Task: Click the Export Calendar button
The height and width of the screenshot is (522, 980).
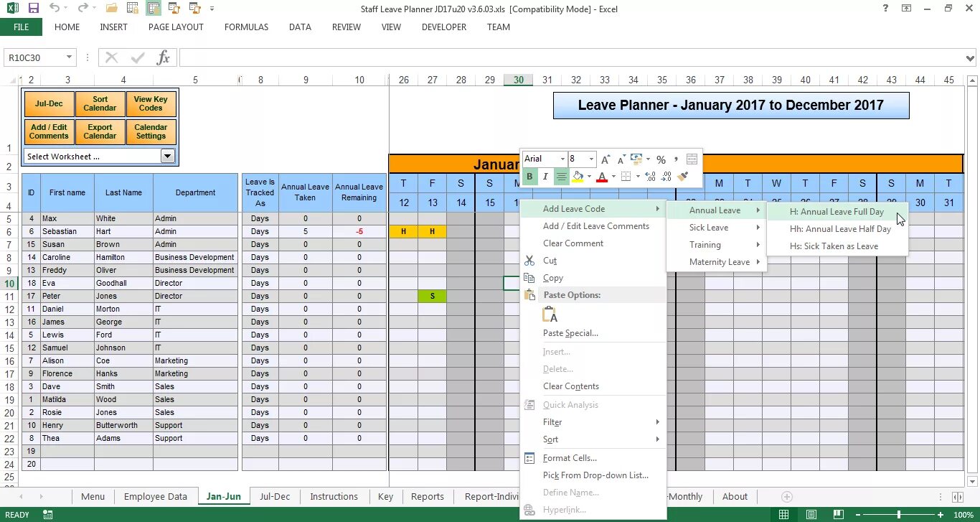Action: click(x=100, y=132)
